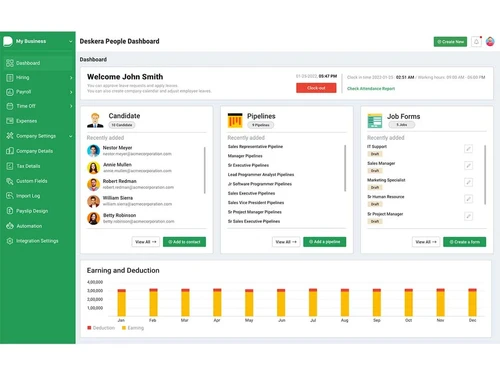This screenshot has height=375, width=500.
Task: Click the red Clock out button
Action: coord(316,88)
